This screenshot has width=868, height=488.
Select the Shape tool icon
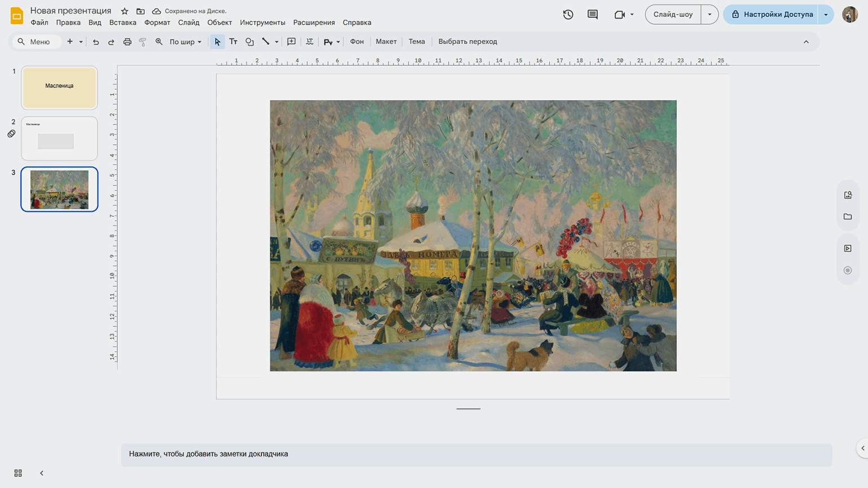click(250, 42)
